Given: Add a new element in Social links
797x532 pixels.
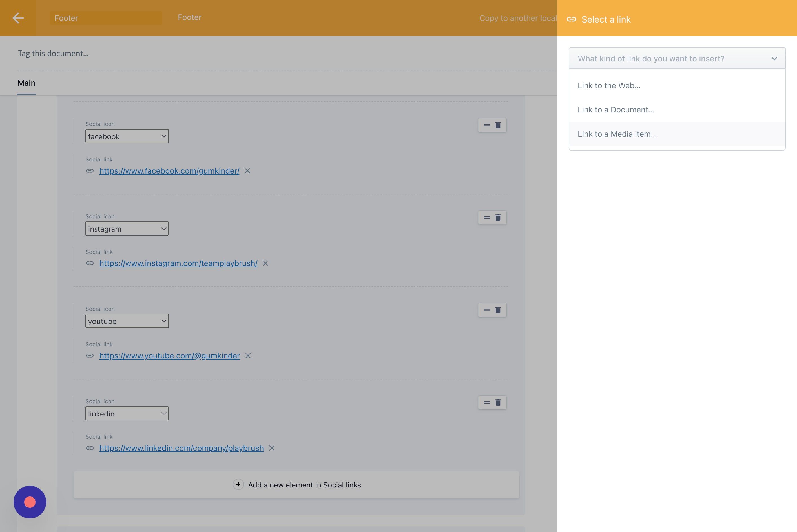Looking at the screenshot, I should [x=296, y=485].
